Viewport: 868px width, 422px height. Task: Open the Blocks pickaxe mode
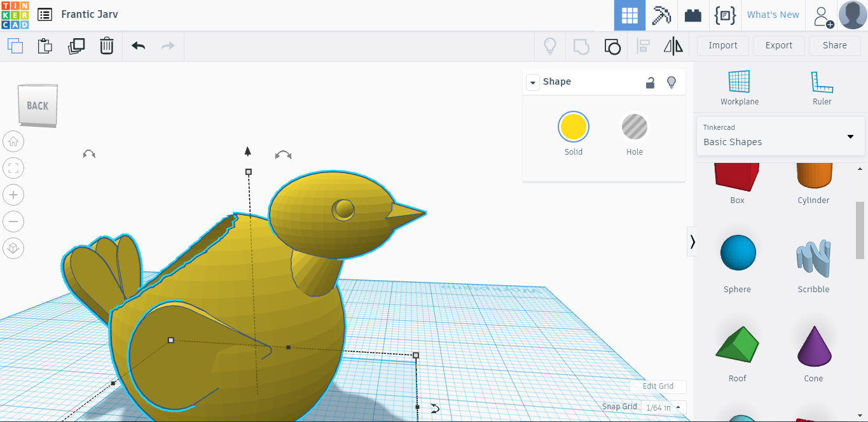(661, 15)
